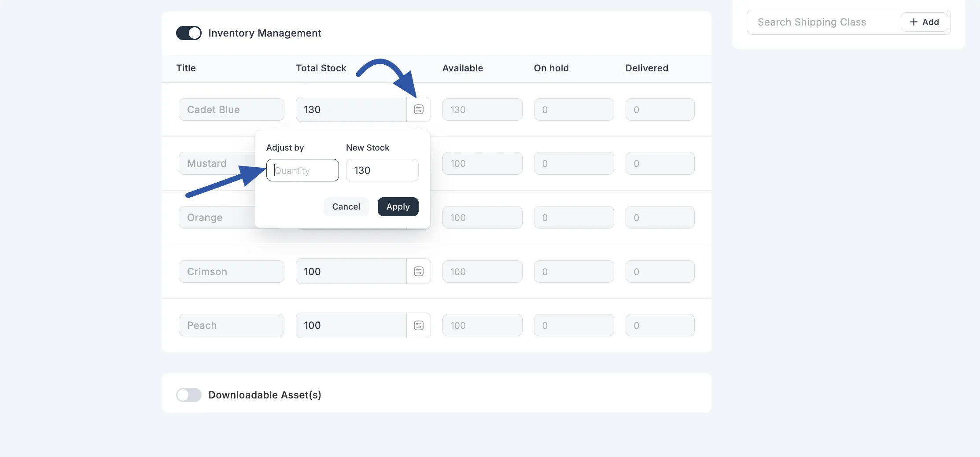Image resolution: width=980 pixels, height=457 pixels.
Task: Click Peach's Delivered count field
Action: point(659,325)
